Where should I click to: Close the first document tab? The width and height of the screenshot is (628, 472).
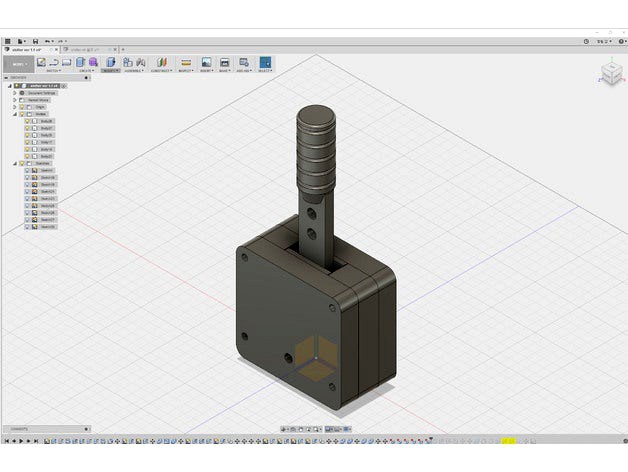click(56, 50)
